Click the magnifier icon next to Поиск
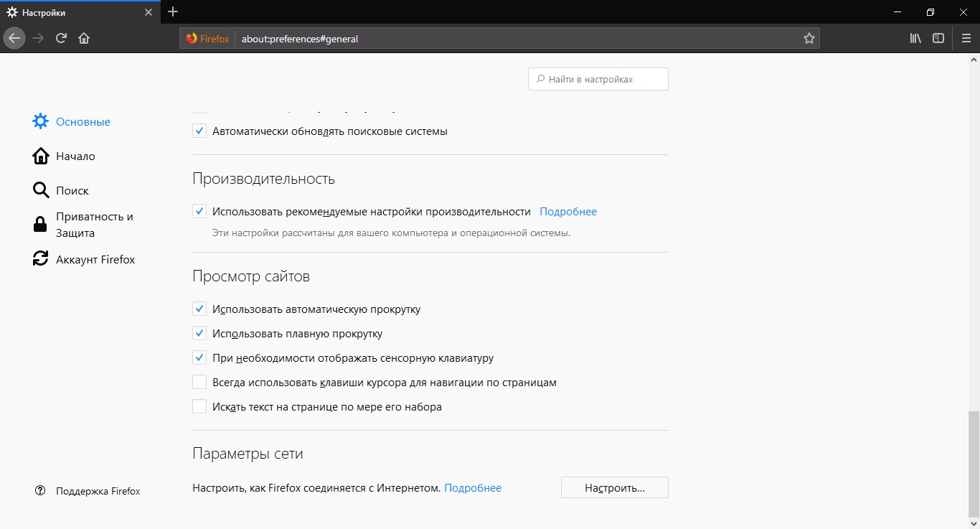Screen dimensions: 980x529 [41, 190]
